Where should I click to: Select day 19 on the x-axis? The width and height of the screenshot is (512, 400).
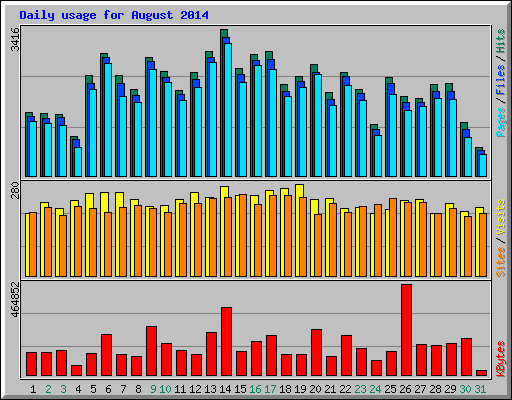click(x=300, y=389)
